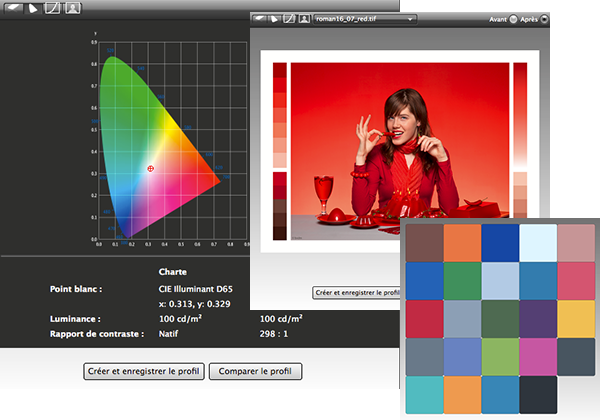Screen dimensions: 600x420
Task: Click Créer et enregistrer le profil in the preview window
Action: 356,293
